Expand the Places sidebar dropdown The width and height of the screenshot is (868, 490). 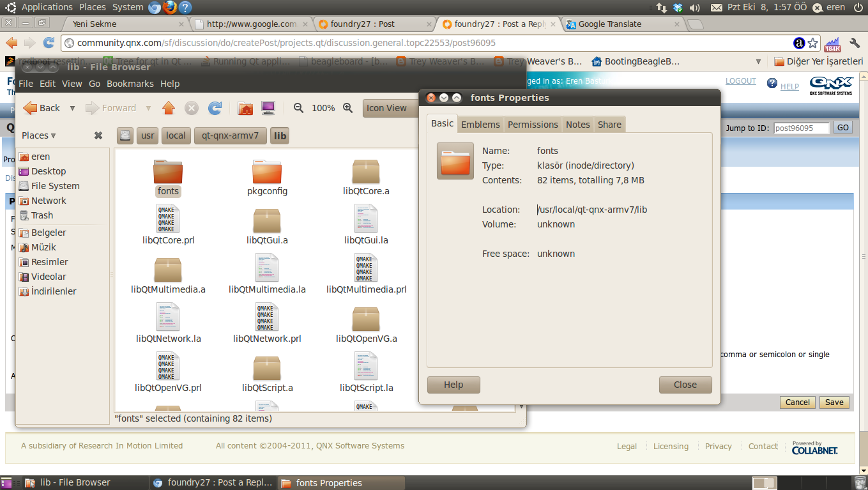pyautogui.click(x=39, y=135)
